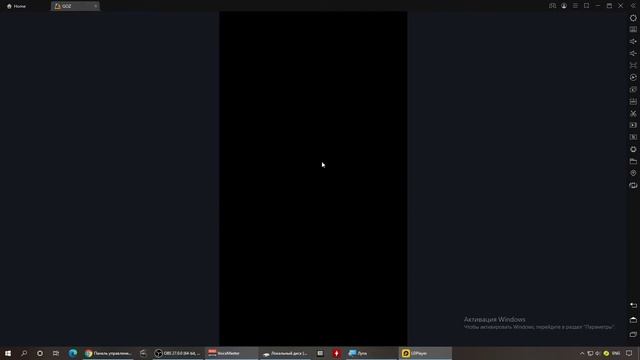Collapse the right sidebar with double-arrow icon

(x=633, y=6)
